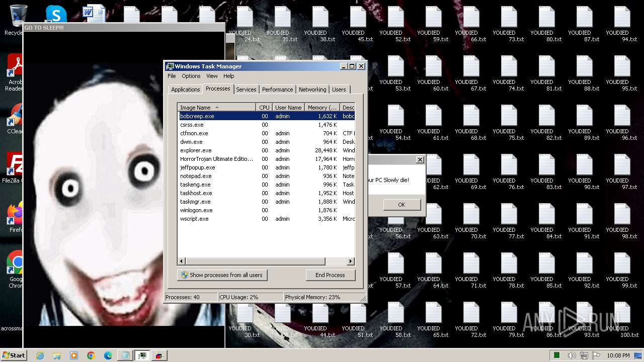The width and height of the screenshot is (644, 362).
Task: Sort processes by CPU column header
Action: point(265,108)
